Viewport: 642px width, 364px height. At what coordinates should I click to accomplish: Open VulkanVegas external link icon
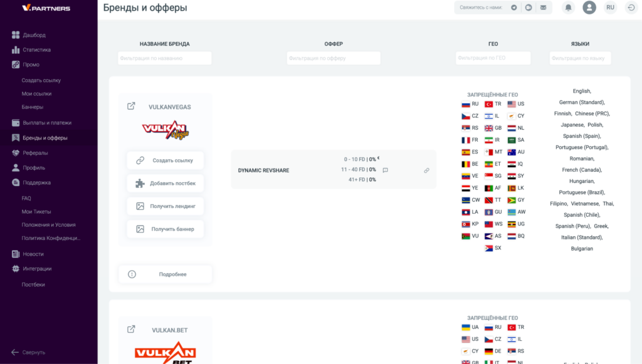131,107
